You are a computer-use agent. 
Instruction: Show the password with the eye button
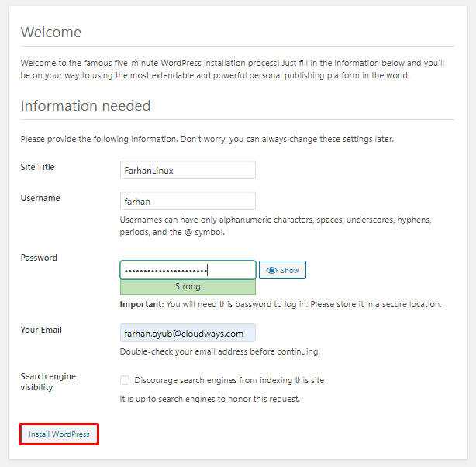click(x=282, y=270)
